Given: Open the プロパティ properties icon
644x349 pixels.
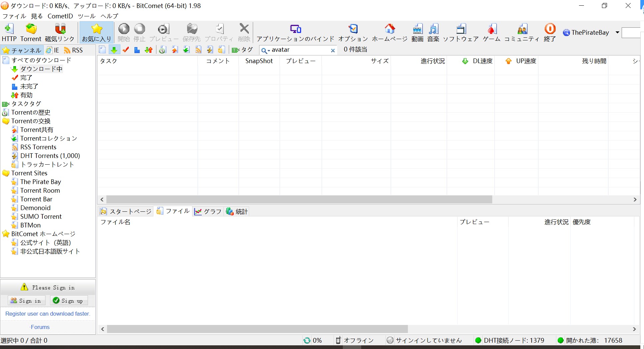Looking at the screenshot, I should click(x=219, y=32).
